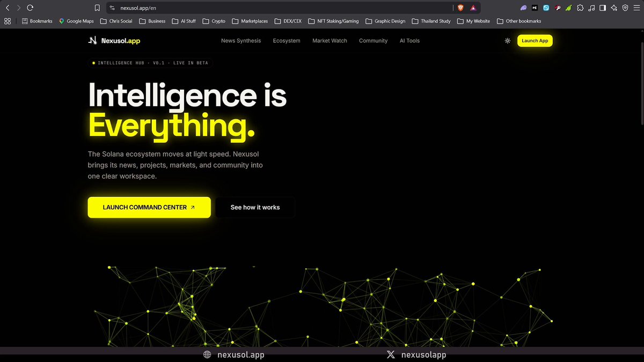644x362 pixels.
Task: Open the tab groups grid icon
Action: 8,21
